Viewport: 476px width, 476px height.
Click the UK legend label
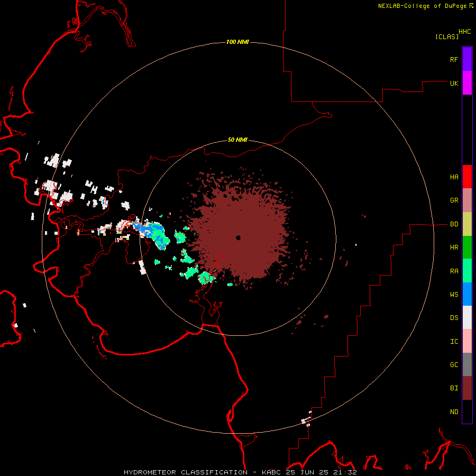pos(454,83)
